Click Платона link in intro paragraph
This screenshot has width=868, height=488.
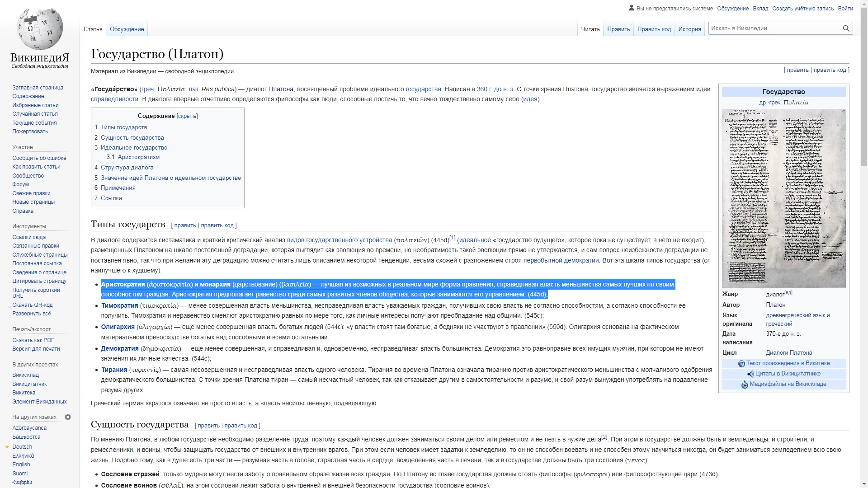click(x=281, y=89)
